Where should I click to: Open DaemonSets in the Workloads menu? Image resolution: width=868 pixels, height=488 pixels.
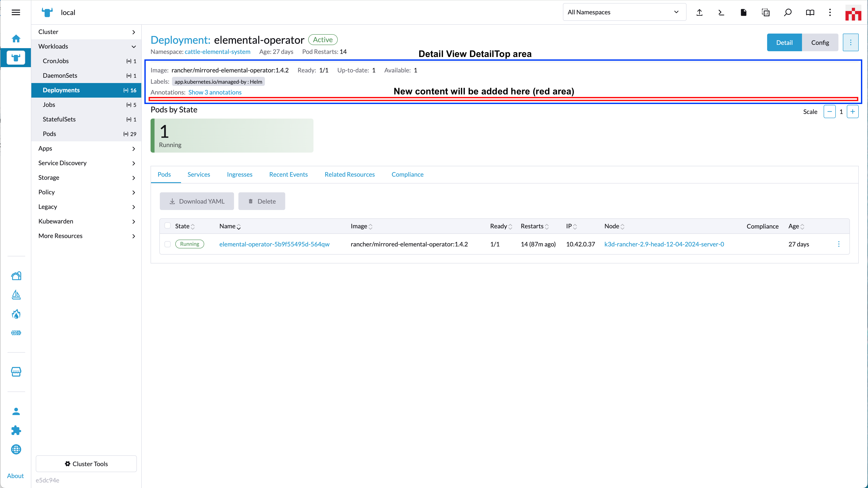click(x=86, y=76)
